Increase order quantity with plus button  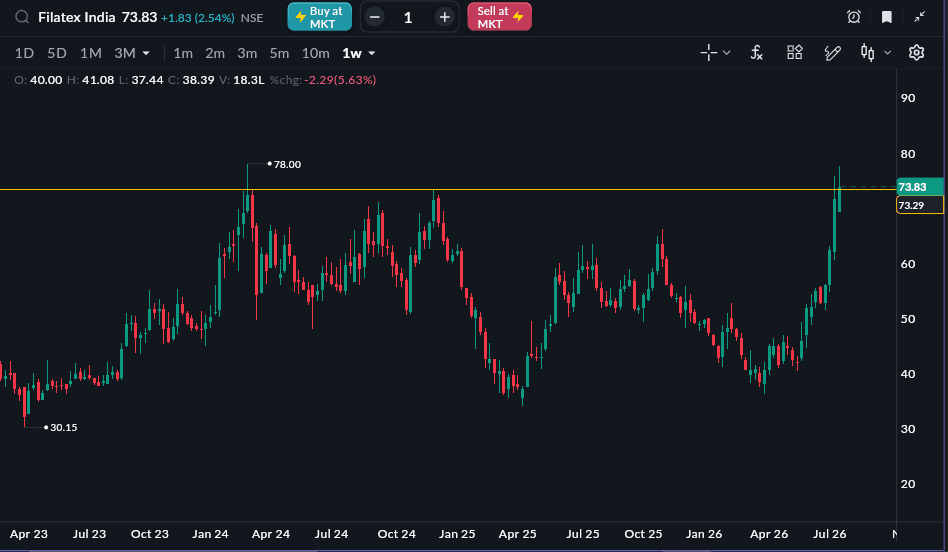pos(444,17)
